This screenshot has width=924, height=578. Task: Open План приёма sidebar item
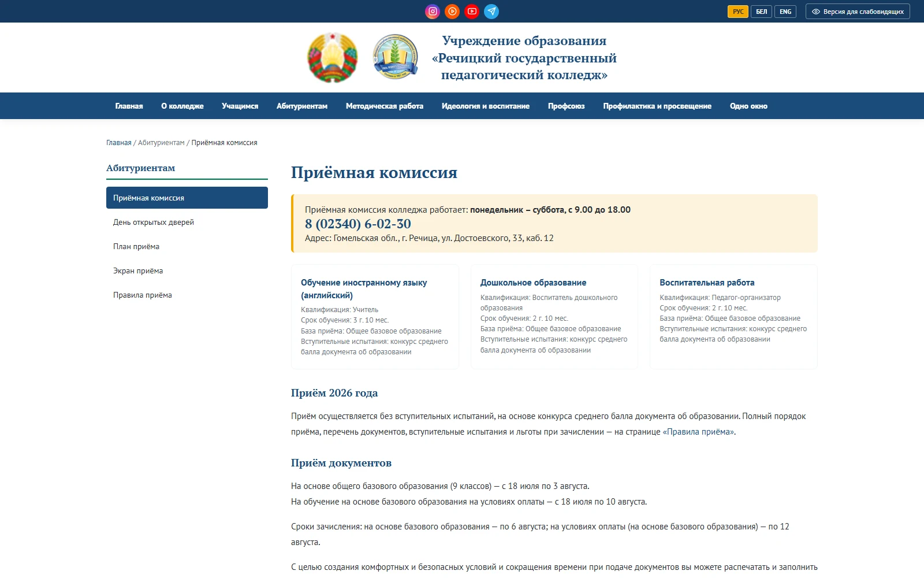point(187,246)
